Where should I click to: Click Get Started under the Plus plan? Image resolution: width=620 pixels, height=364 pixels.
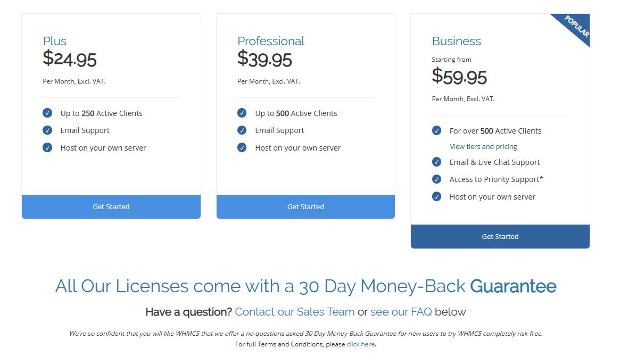tap(111, 206)
